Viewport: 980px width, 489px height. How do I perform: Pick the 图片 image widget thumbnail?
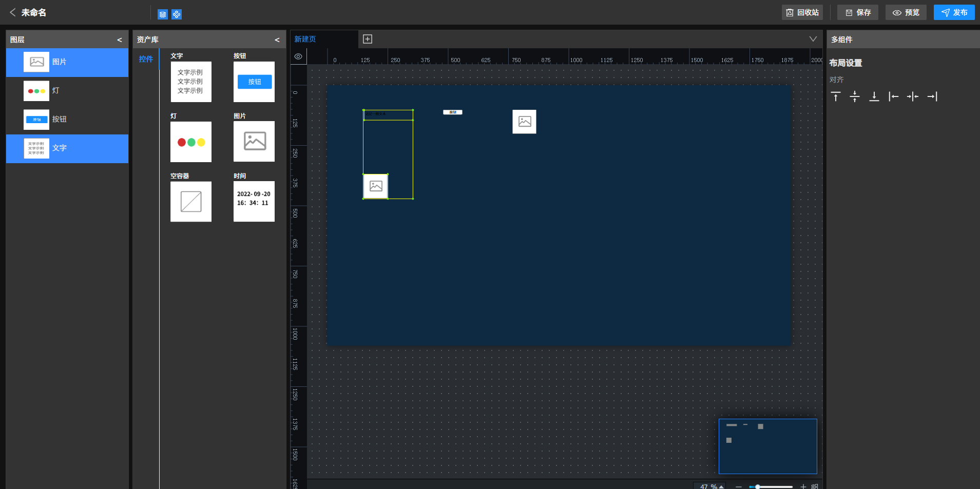coord(254,142)
